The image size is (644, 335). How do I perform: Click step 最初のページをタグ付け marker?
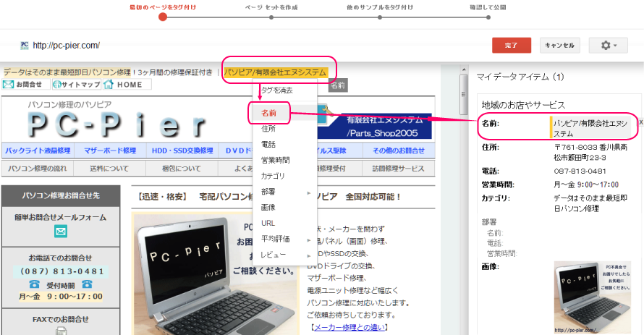tap(163, 17)
